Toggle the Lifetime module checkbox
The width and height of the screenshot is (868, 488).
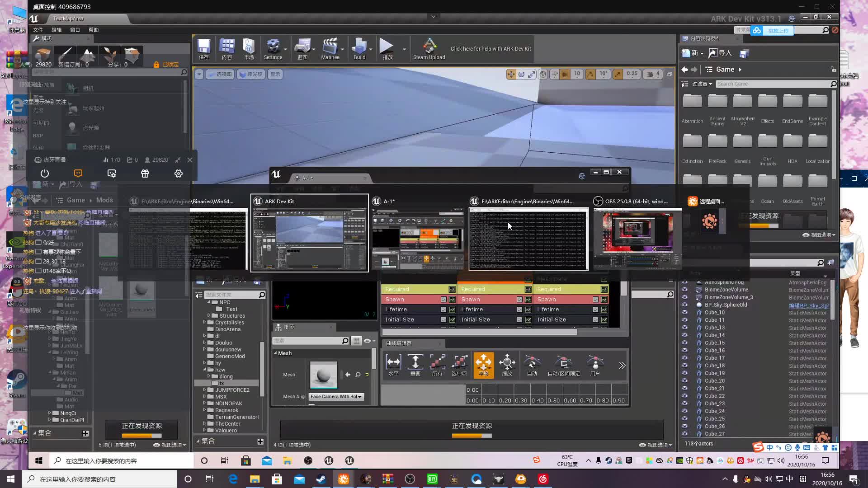[443, 310]
